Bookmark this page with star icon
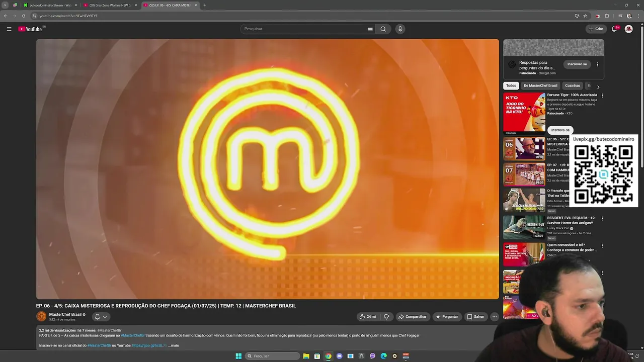644x362 pixels. pyautogui.click(x=585, y=16)
